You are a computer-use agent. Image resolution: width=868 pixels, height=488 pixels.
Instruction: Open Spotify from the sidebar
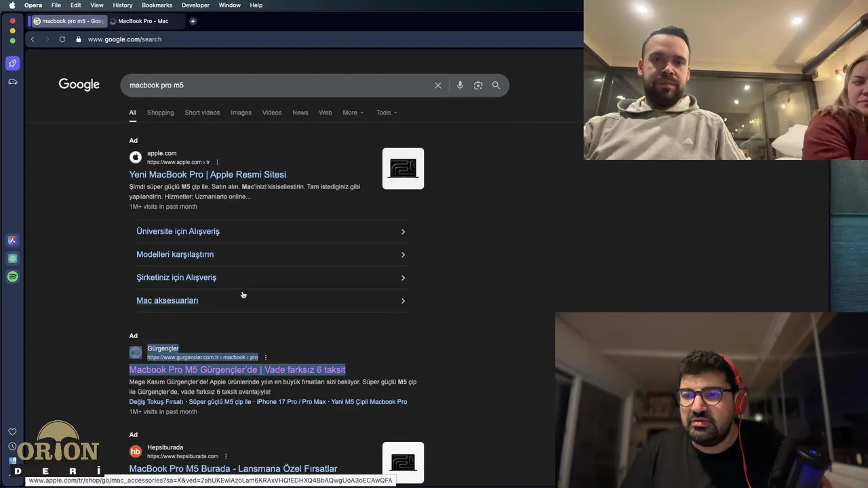coord(12,277)
